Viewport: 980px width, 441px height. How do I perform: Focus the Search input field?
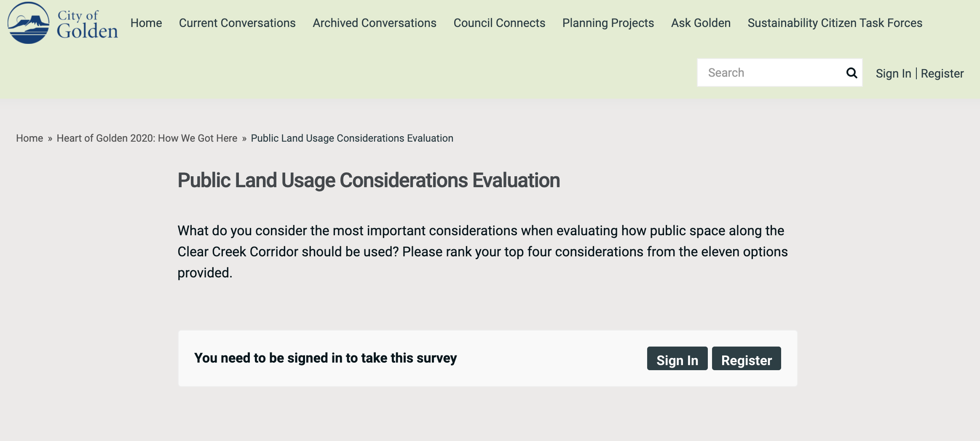tap(771, 73)
